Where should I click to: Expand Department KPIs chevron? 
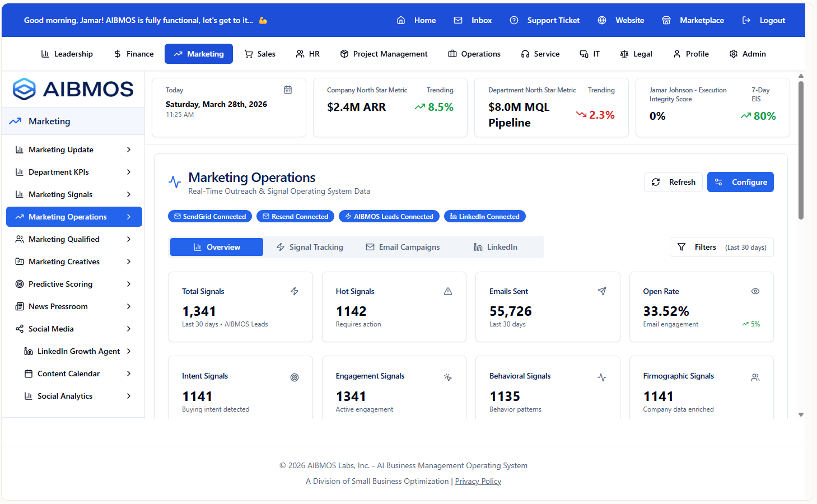[129, 172]
